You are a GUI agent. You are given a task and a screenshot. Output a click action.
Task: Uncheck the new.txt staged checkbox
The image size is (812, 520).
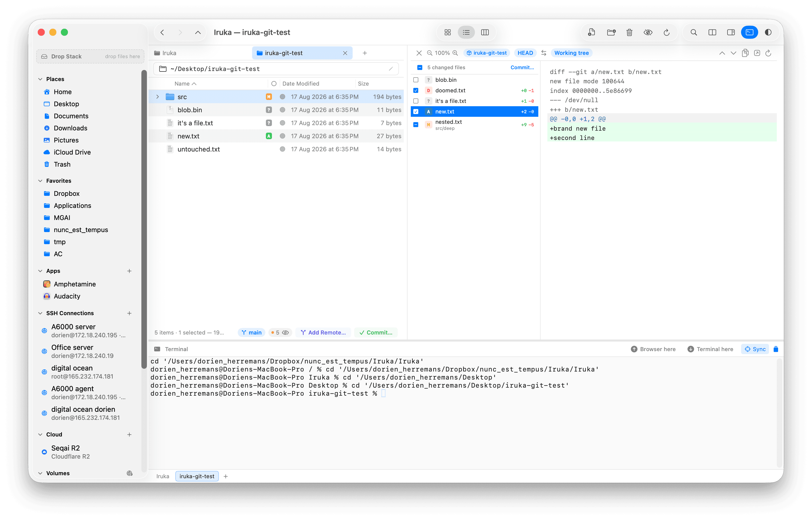(x=416, y=112)
